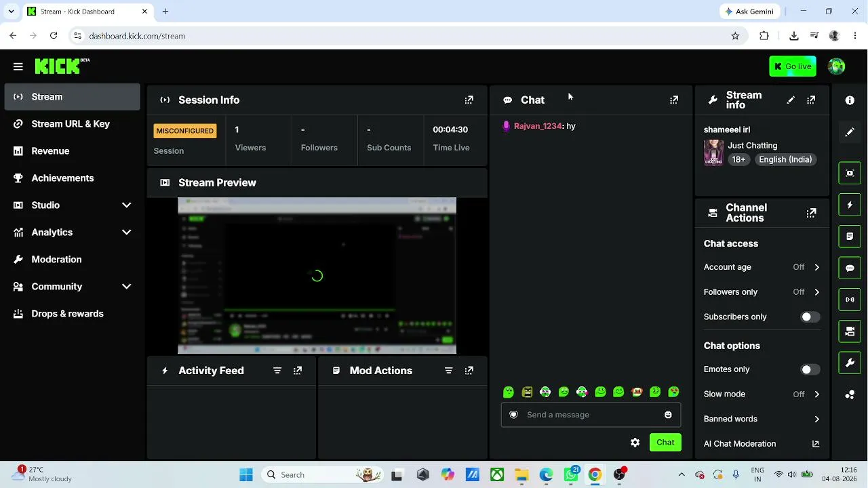The image size is (868, 488).
Task: Focus the Send a message field
Action: pyautogui.click(x=591, y=415)
